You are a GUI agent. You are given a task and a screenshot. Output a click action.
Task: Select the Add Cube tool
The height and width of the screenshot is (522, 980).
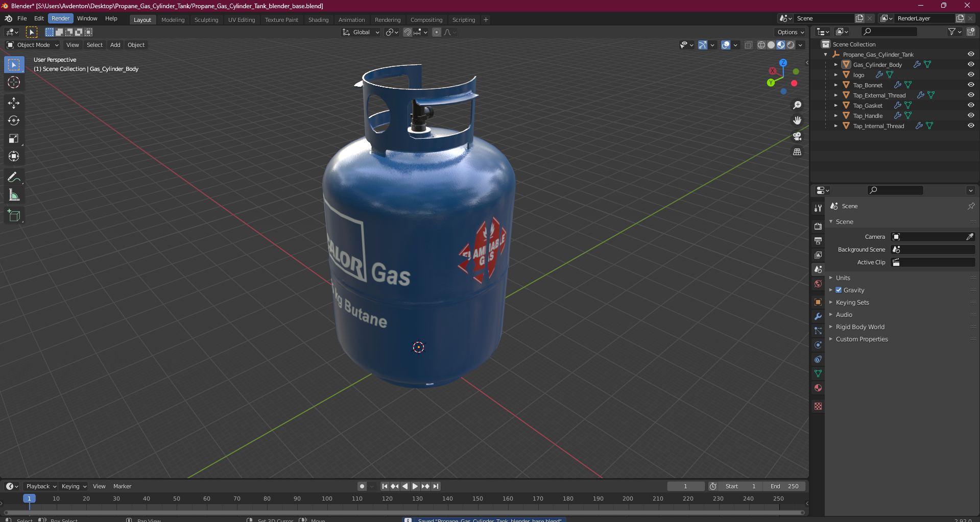(14, 216)
